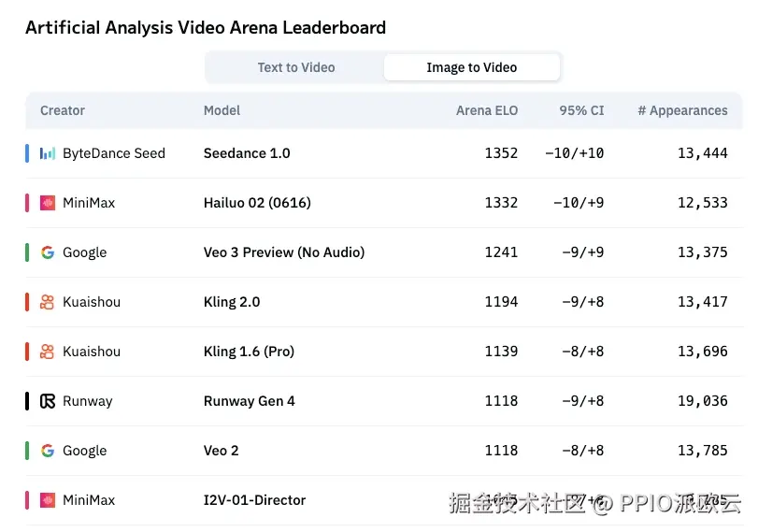Click the Kuaishou logo beside Kling 1.6 (Pro)
This screenshot has height=532, width=758.
[x=48, y=352]
